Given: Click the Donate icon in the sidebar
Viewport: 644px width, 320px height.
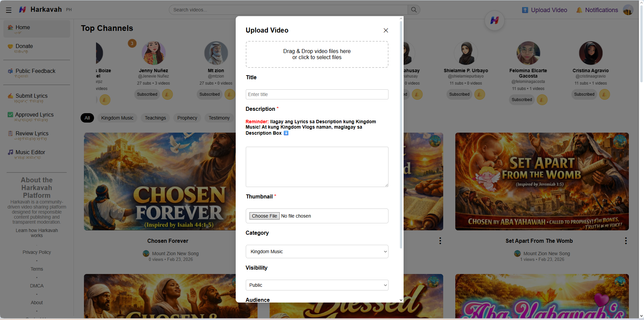Looking at the screenshot, I should pyautogui.click(x=10, y=46).
